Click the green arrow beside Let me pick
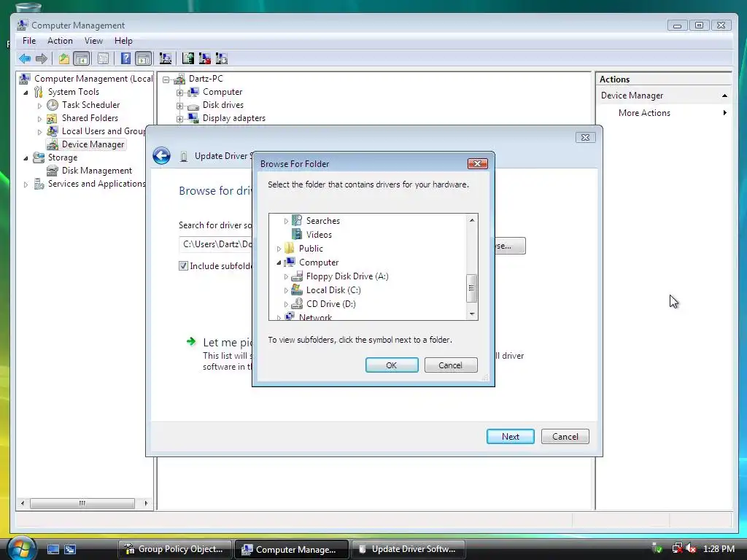Image resolution: width=747 pixels, height=560 pixels. 191,341
